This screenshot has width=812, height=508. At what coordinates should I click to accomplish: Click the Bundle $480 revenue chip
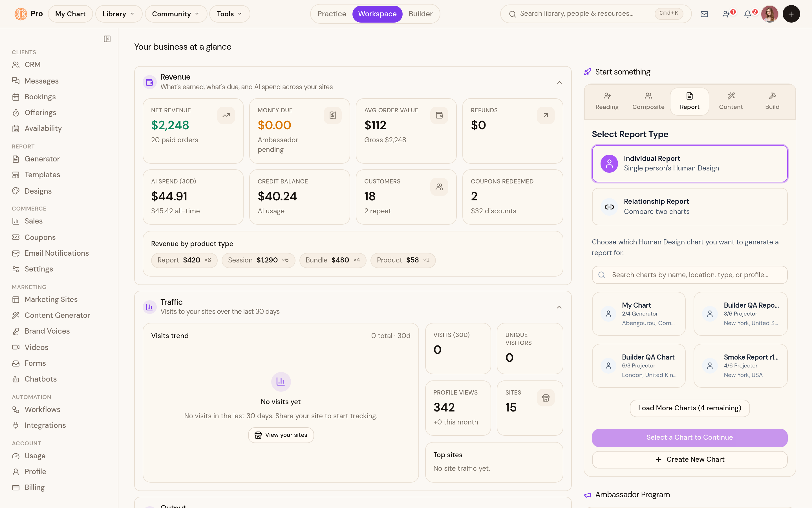click(332, 260)
